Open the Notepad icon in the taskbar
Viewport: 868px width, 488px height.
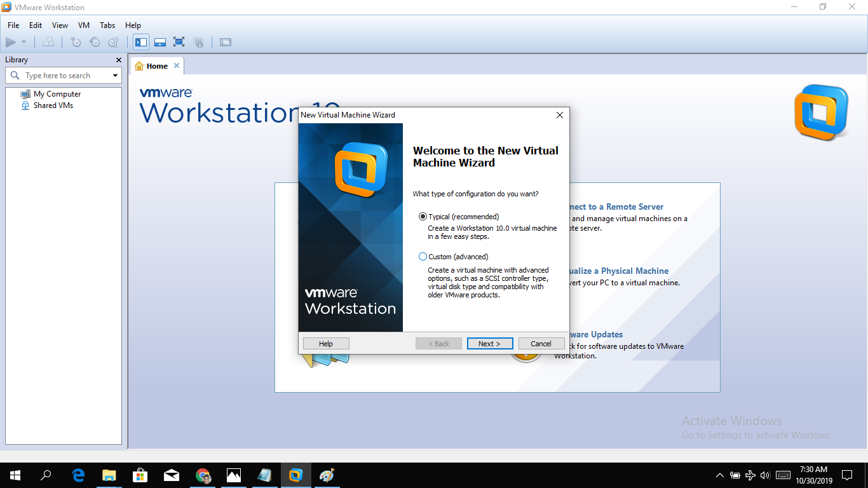[x=264, y=475]
